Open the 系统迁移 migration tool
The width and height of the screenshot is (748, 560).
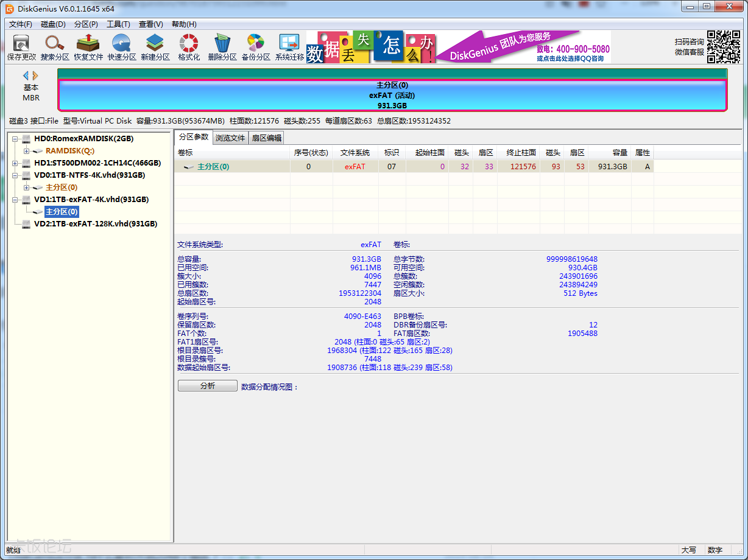[x=288, y=46]
